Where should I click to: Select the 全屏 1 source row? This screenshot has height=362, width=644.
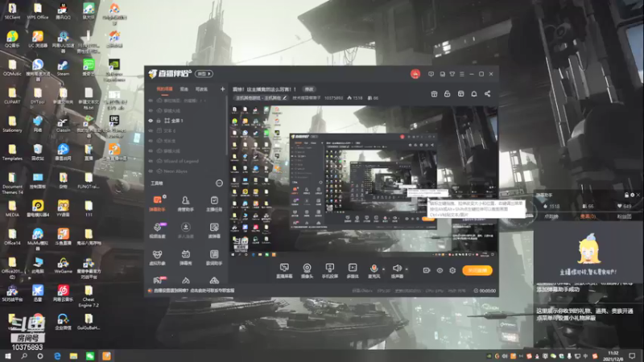click(187, 121)
